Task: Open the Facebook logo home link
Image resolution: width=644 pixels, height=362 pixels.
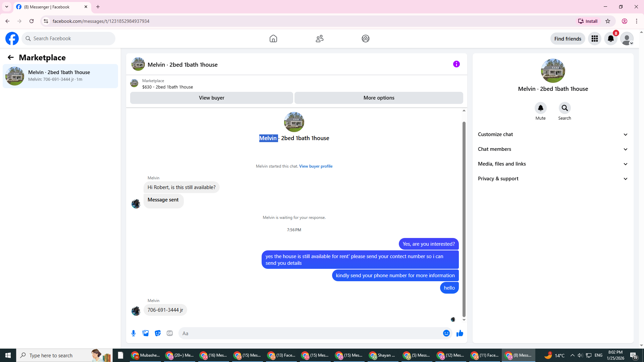Action: tap(12, 39)
